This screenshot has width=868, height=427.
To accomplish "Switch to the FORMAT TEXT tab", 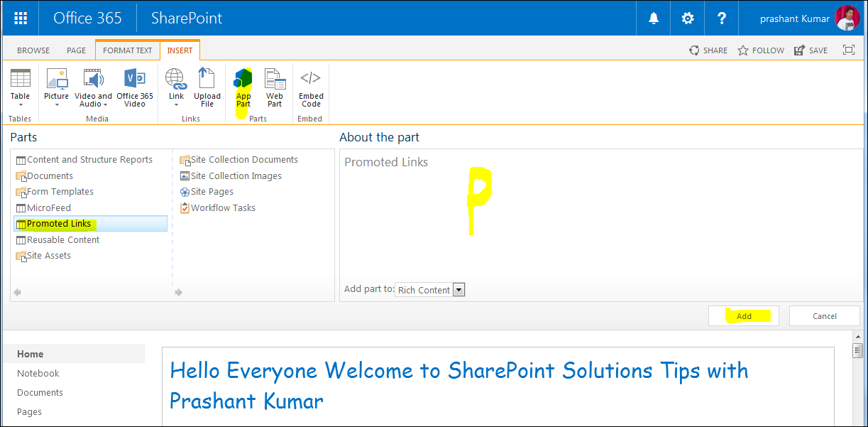I will point(128,50).
